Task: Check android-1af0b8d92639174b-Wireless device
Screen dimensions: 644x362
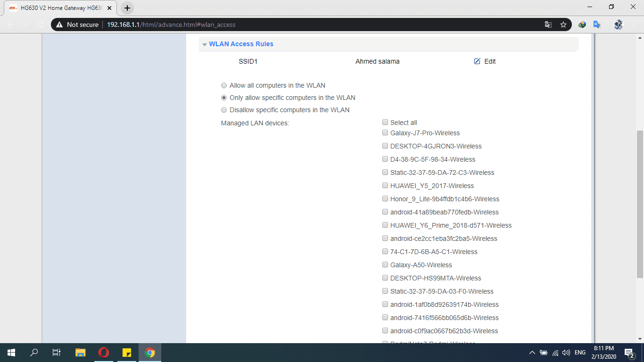Action: (385, 304)
